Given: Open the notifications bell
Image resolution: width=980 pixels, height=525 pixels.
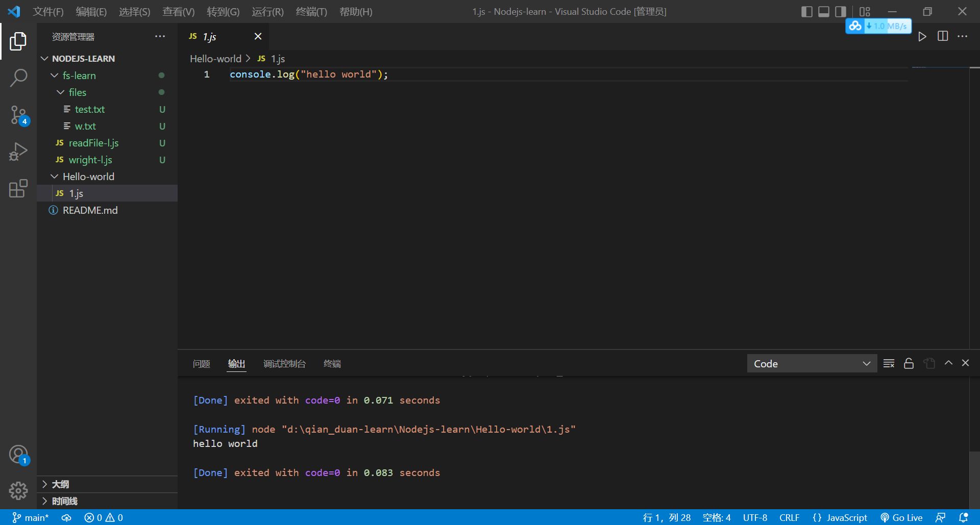Looking at the screenshot, I should tap(963, 517).
